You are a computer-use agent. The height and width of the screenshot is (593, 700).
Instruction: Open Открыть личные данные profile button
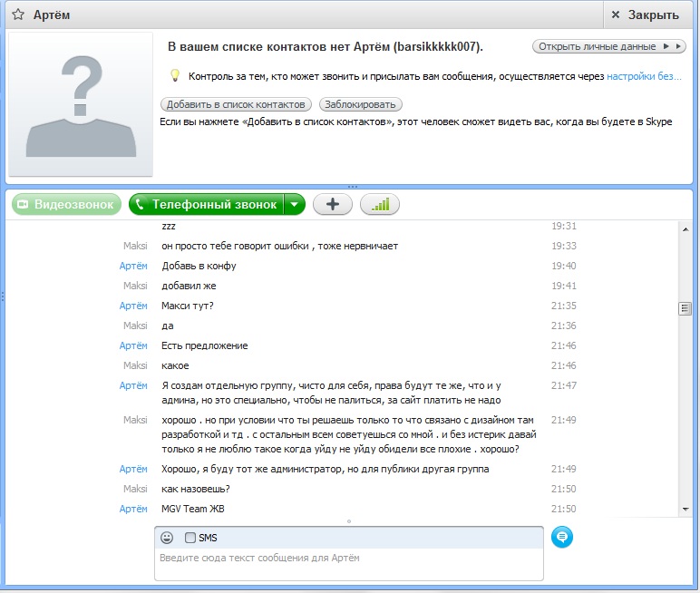[x=609, y=46]
